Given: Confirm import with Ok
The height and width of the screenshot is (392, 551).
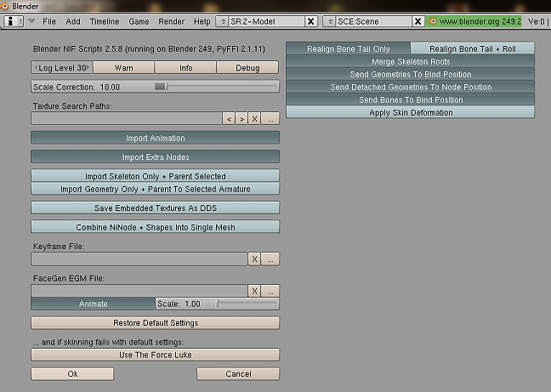Looking at the screenshot, I should [72, 374].
